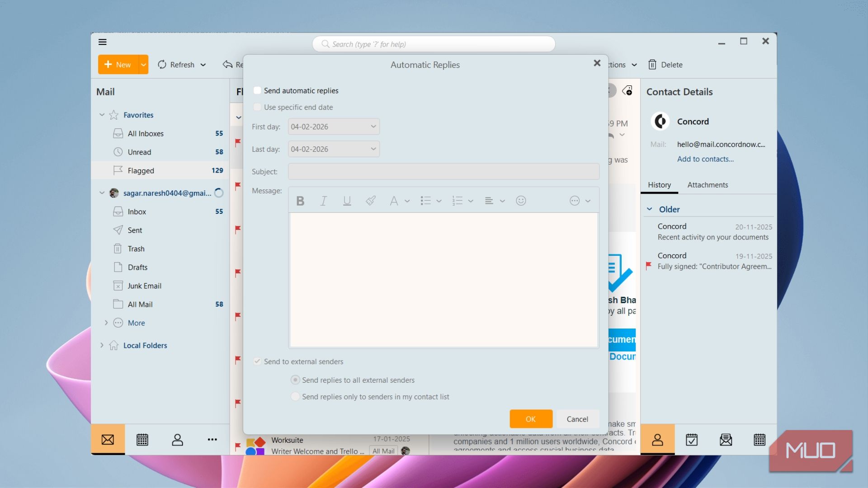Apply Underline formatting icon
Viewport: 868px width, 488px height.
(x=347, y=201)
